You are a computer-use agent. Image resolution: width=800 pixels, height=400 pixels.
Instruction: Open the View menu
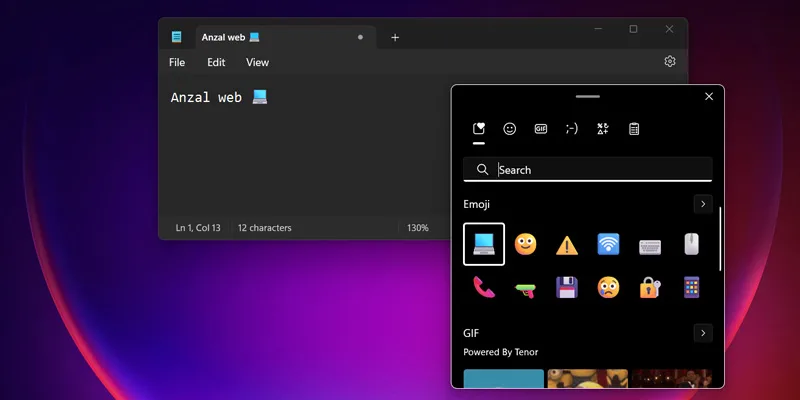(x=257, y=62)
